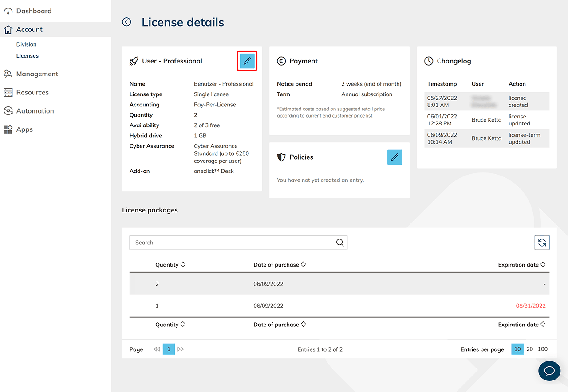Open the chat support bubble
The height and width of the screenshot is (392, 568).
click(549, 370)
